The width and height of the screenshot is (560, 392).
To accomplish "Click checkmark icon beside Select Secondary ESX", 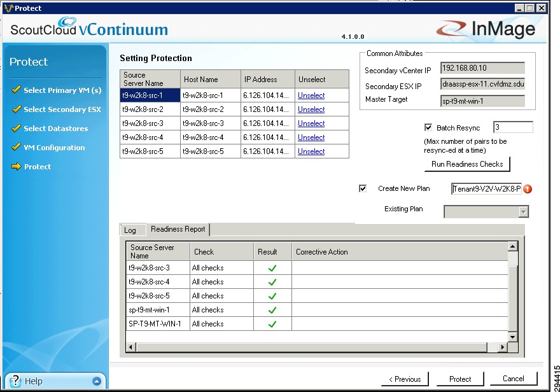I will coord(16,109).
